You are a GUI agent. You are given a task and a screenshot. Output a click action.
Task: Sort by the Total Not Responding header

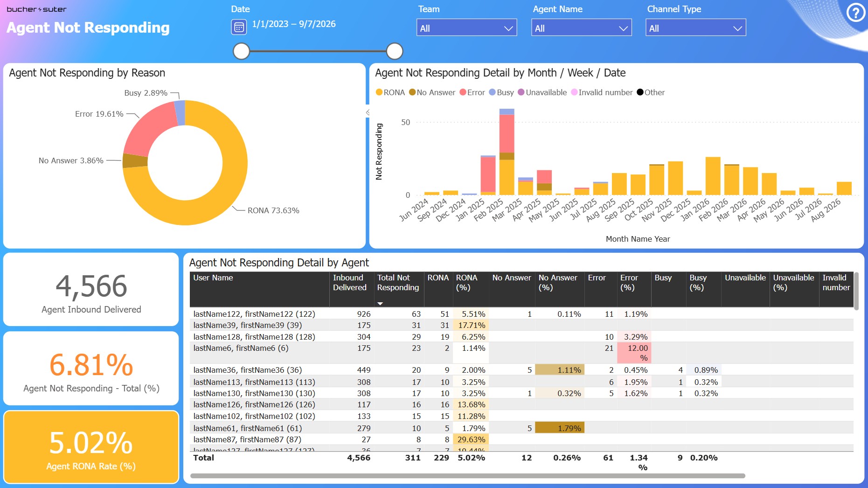pyautogui.click(x=398, y=289)
